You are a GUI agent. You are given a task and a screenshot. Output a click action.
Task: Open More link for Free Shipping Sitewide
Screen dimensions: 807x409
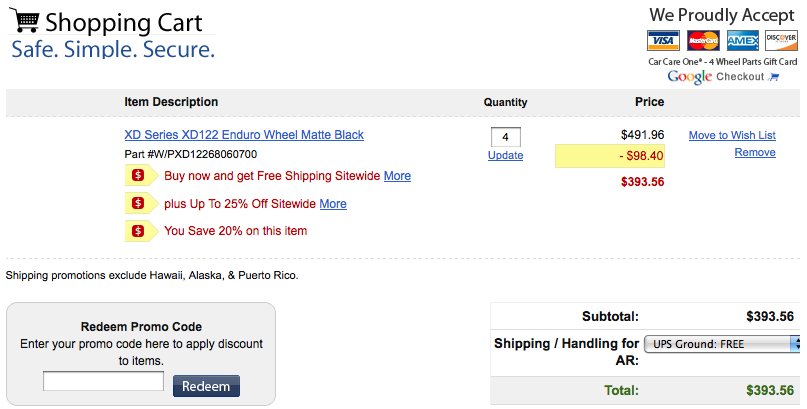(397, 176)
